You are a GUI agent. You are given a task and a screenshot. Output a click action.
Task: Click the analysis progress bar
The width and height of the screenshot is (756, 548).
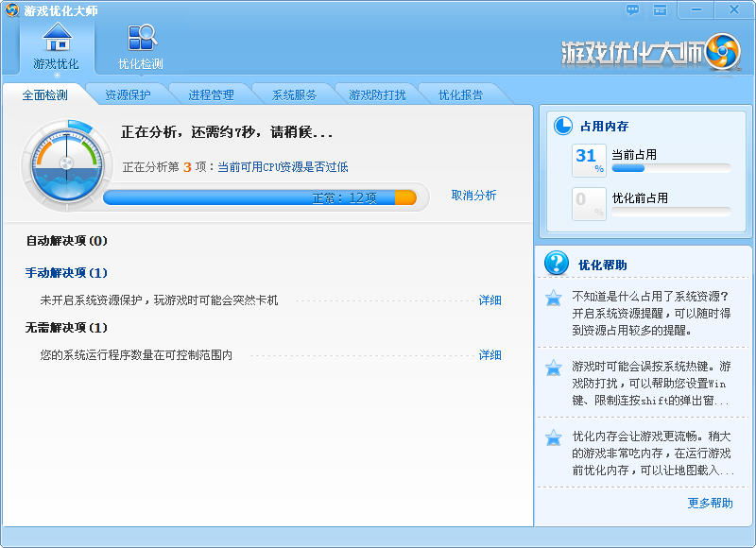(260, 197)
